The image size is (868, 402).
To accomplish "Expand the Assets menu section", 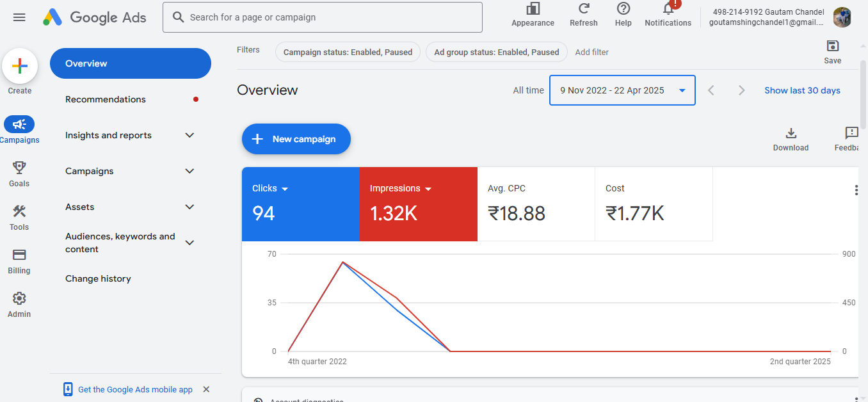I will click(189, 207).
